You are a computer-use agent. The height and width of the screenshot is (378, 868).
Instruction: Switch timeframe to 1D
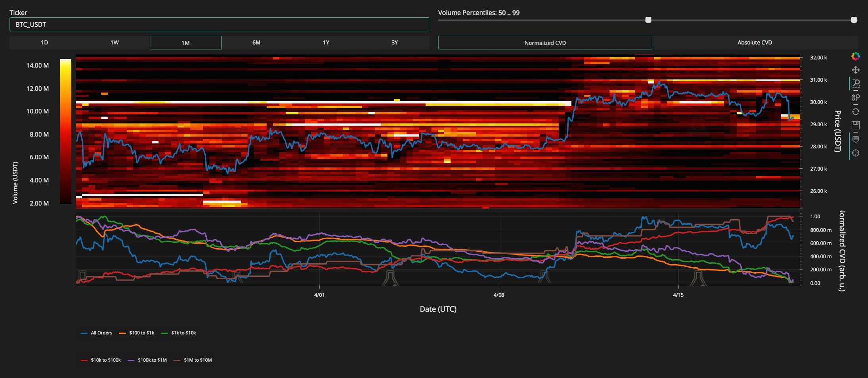point(45,43)
